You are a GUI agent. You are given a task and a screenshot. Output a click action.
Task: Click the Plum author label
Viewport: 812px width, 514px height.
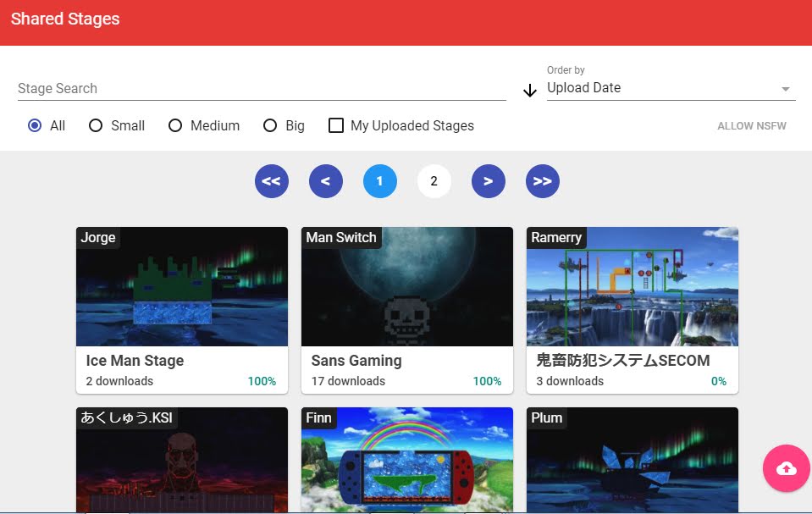tap(546, 417)
